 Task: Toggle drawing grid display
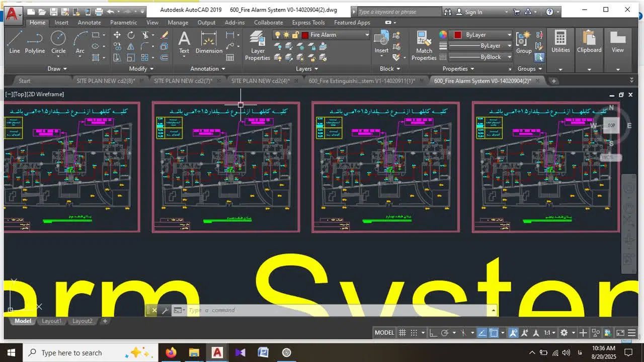click(x=402, y=332)
